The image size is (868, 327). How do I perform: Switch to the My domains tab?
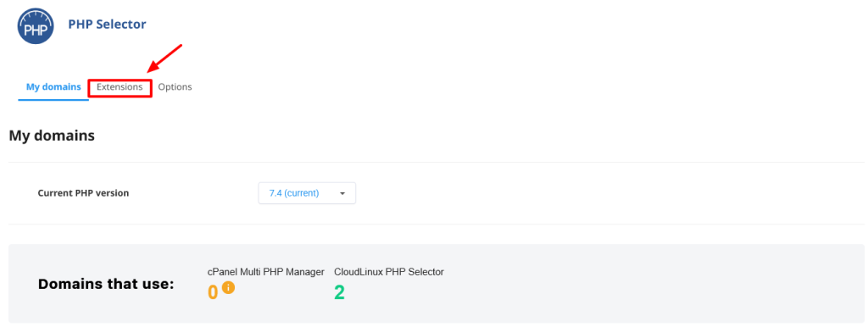pyautogui.click(x=53, y=87)
